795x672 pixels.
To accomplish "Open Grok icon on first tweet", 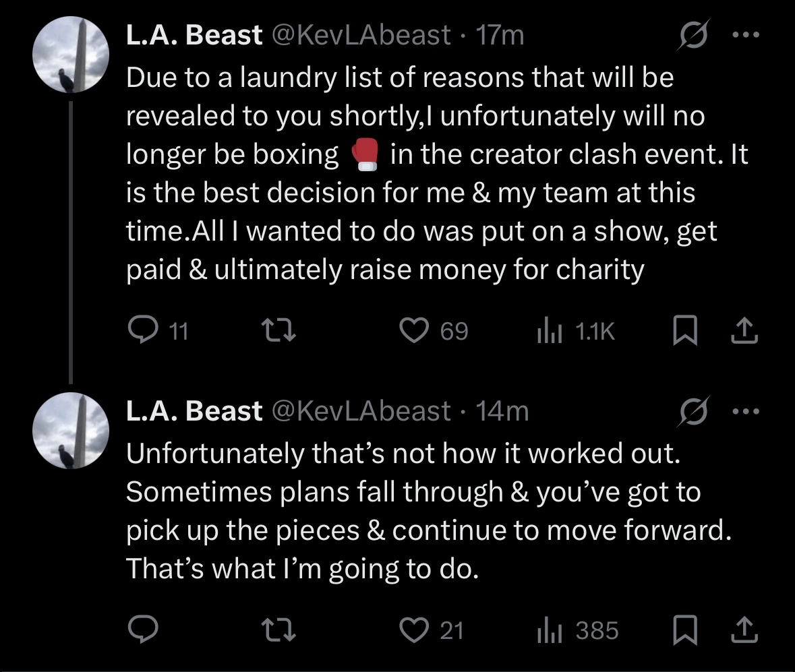I will 694,35.
